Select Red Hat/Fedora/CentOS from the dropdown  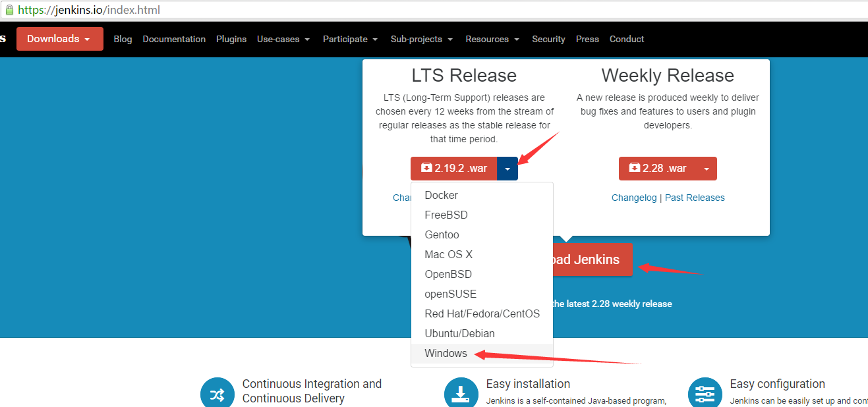point(482,313)
